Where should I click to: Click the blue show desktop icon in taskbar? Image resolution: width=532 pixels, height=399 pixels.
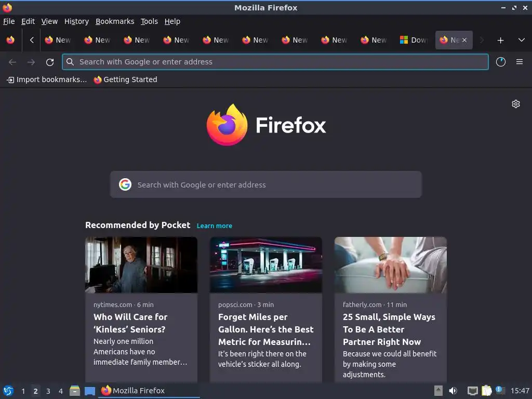tap(90, 391)
